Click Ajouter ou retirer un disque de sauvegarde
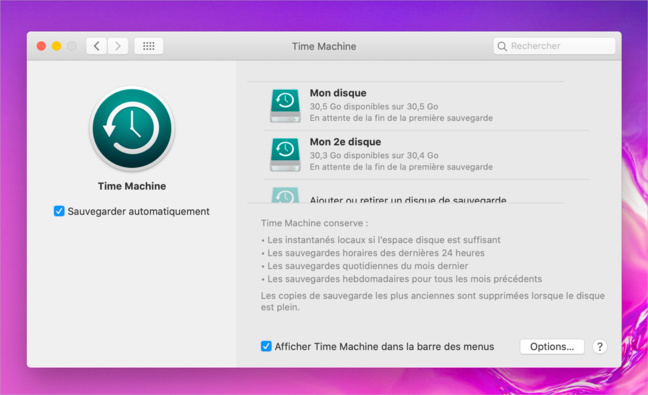 click(408, 200)
